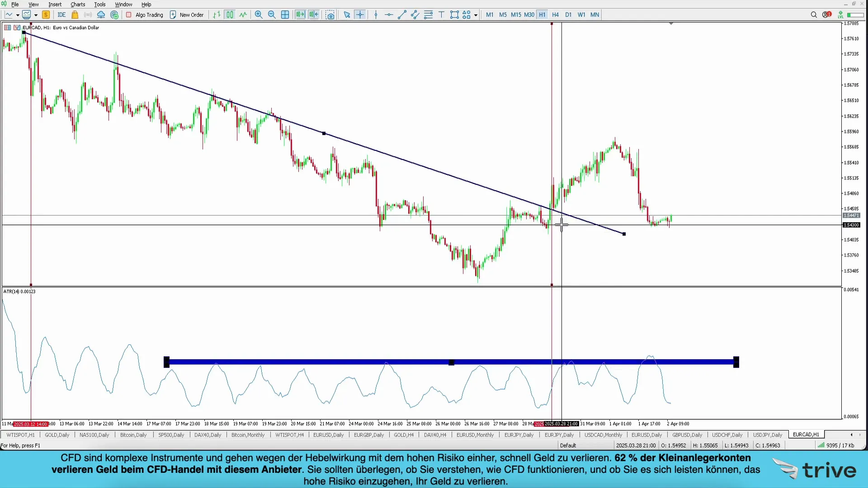The image size is (868, 488).
Task: Switch to MN timeframe
Action: pyautogui.click(x=594, y=14)
